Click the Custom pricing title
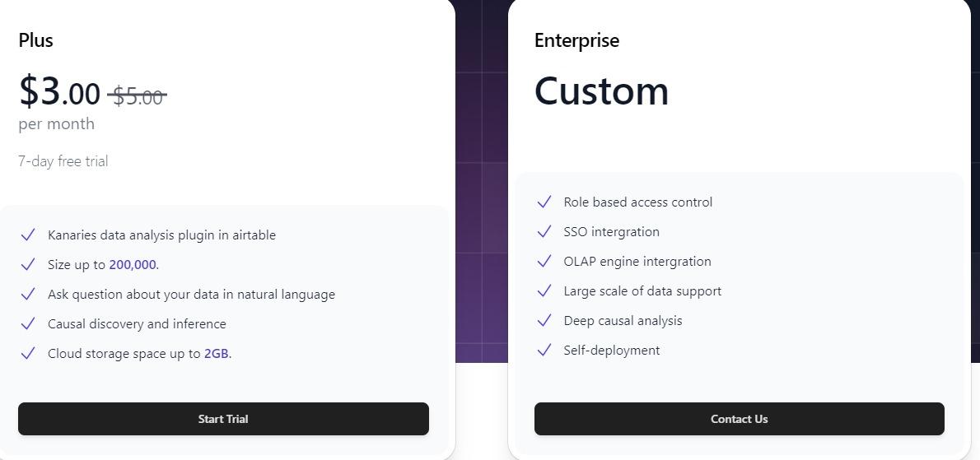The image size is (980, 460). (601, 91)
